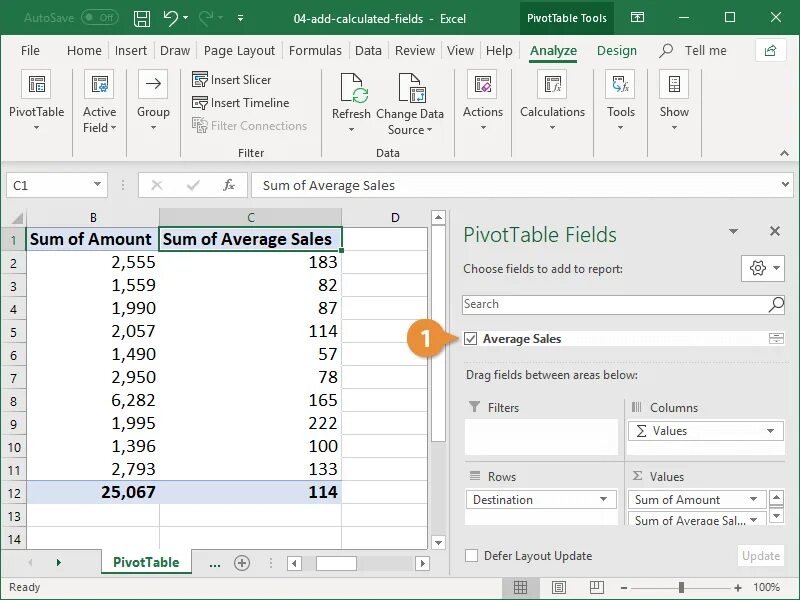The image size is (800, 600).
Task: Click the Insert Timeline icon
Action: [200, 103]
